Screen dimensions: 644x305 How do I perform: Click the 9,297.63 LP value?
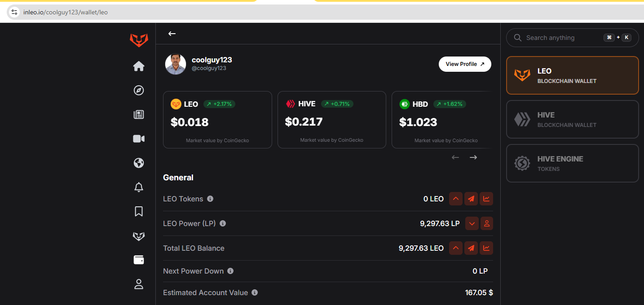pos(440,223)
